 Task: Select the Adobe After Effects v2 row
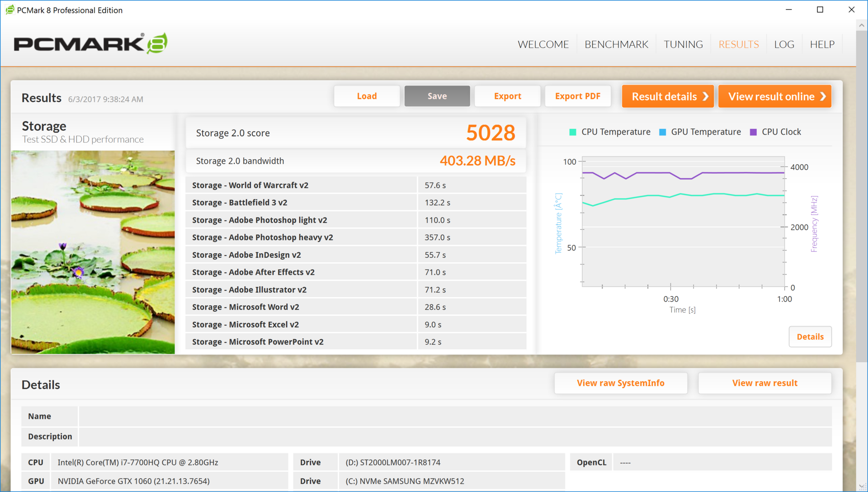(356, 272)
